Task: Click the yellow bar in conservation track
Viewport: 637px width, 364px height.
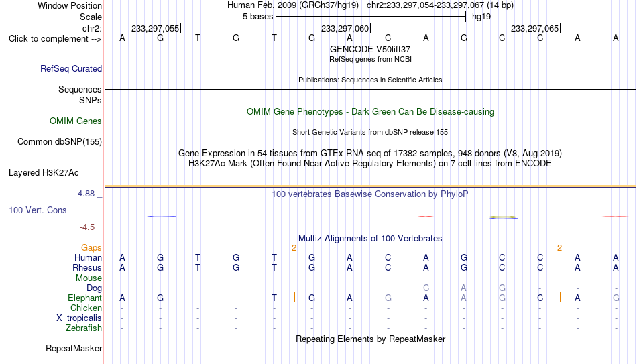Action: pos(502,217)
